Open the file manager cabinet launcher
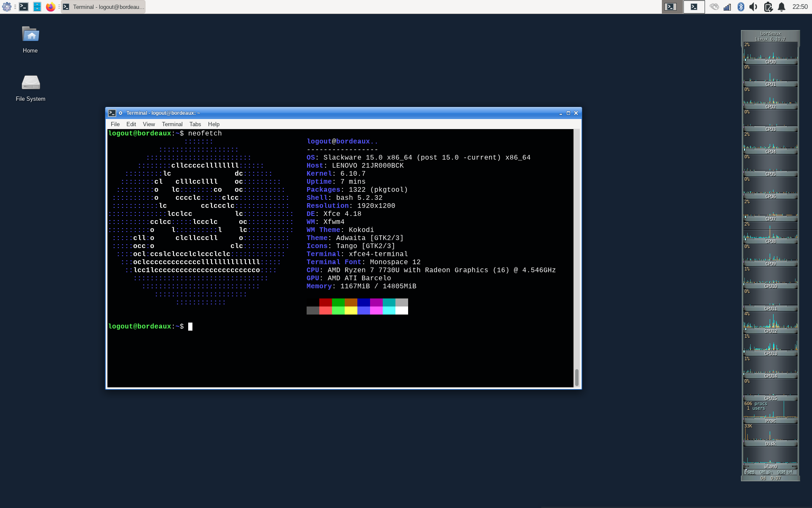Screen dimensions: 812x508 pos(37,7)
